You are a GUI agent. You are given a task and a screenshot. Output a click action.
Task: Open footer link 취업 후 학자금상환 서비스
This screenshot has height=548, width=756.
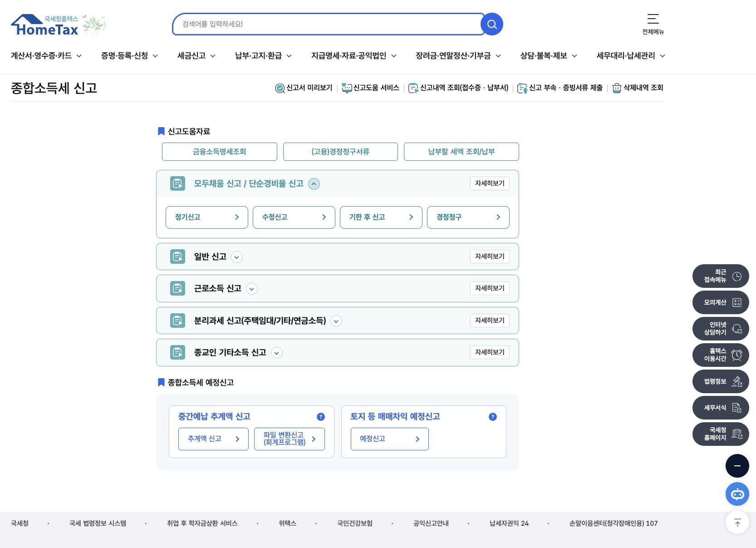(x=202, y=523)
